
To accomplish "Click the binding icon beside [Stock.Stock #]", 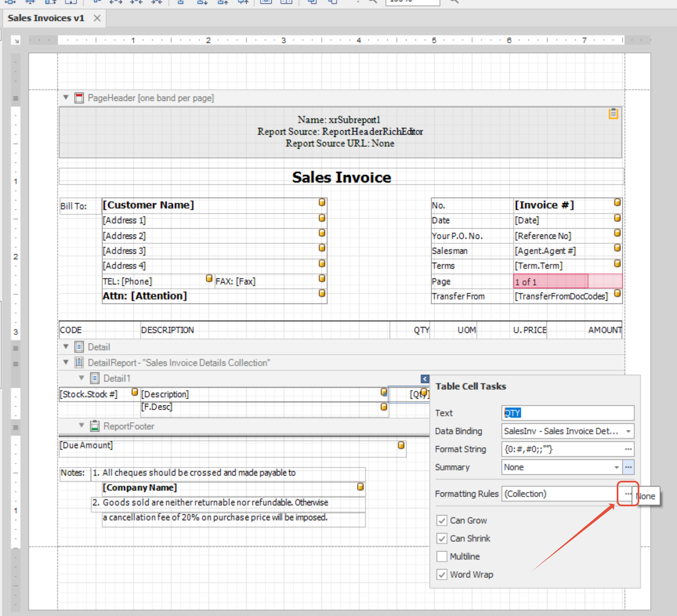I will (135, 392).
